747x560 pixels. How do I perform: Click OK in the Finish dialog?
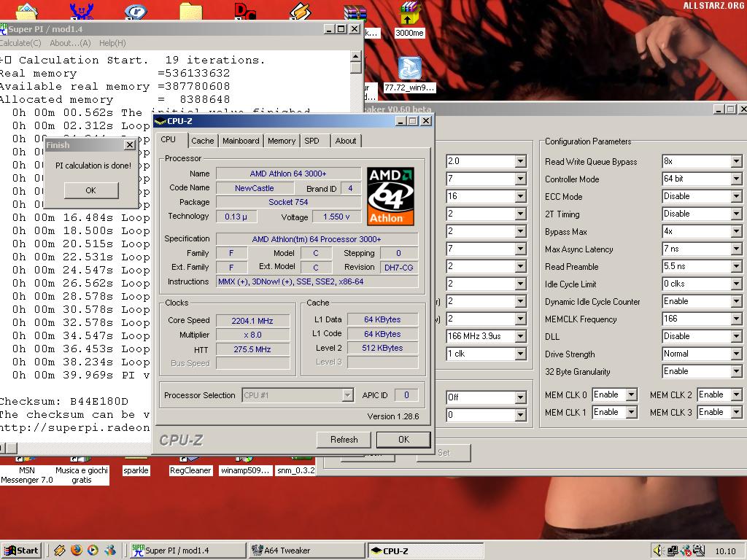[91, 190]
